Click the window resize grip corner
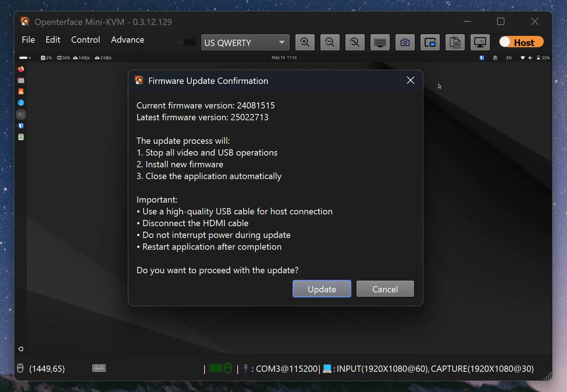Image resolution: width=567 pixels, height=392 pixels. pos(547,376)
